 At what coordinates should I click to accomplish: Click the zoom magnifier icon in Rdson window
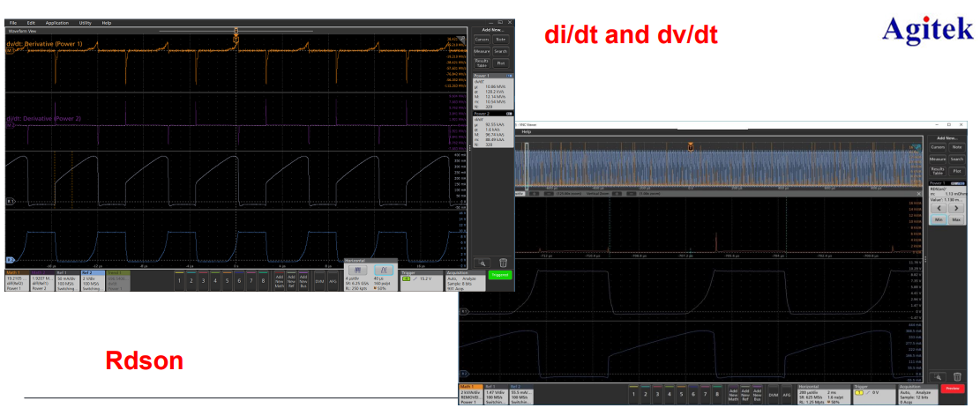pos(938,377)
